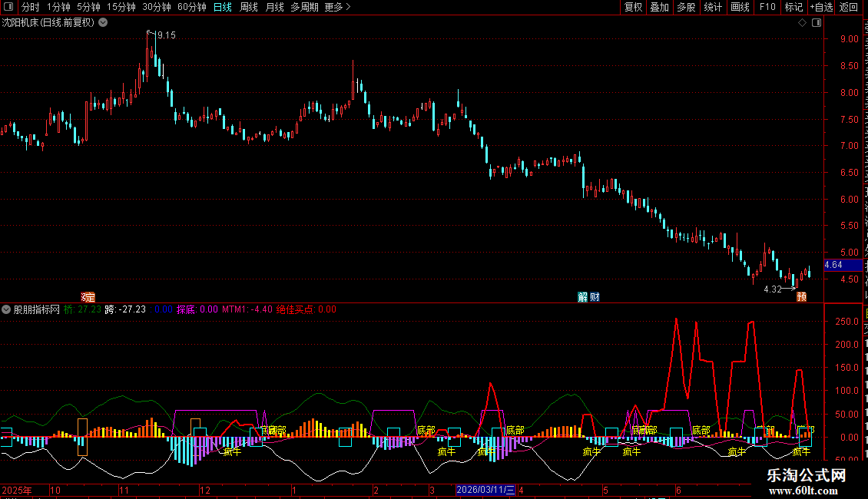The width and height of the screenshot is (868, 499).
Task: Click the 标记 mark button
Action: [x=793, y=7]
